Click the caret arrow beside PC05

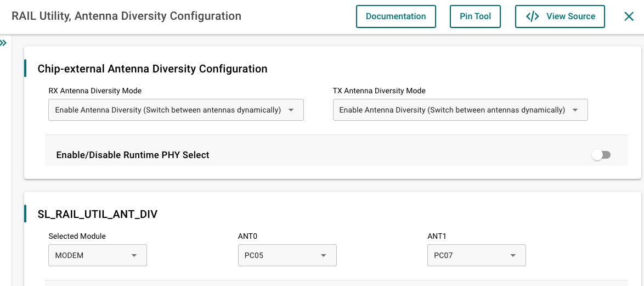[324, 255]
